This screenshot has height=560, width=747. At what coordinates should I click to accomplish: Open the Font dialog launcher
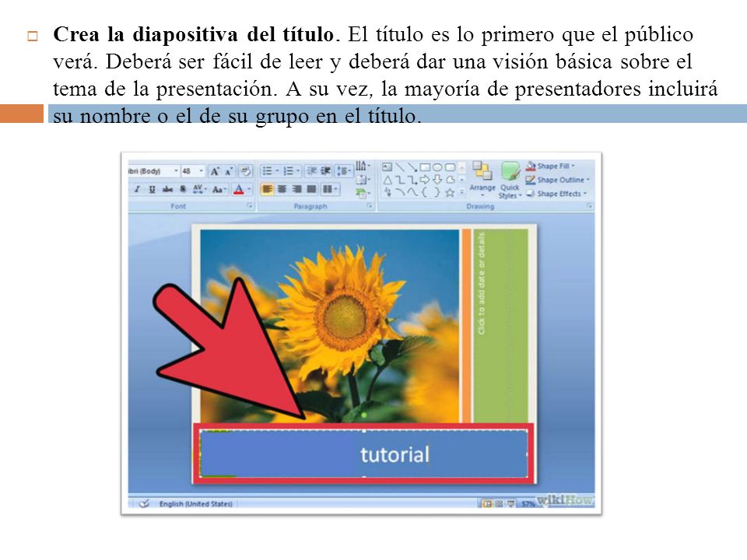pyautogui.click(x=250, y=206)
